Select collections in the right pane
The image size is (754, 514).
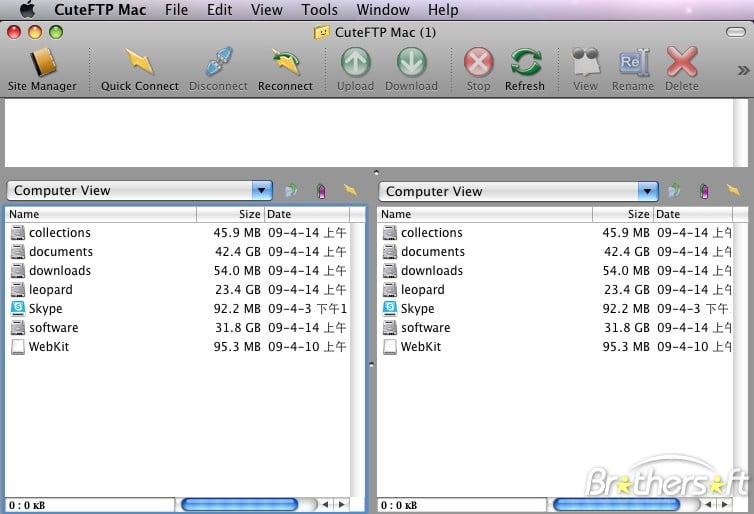point(555,233)
